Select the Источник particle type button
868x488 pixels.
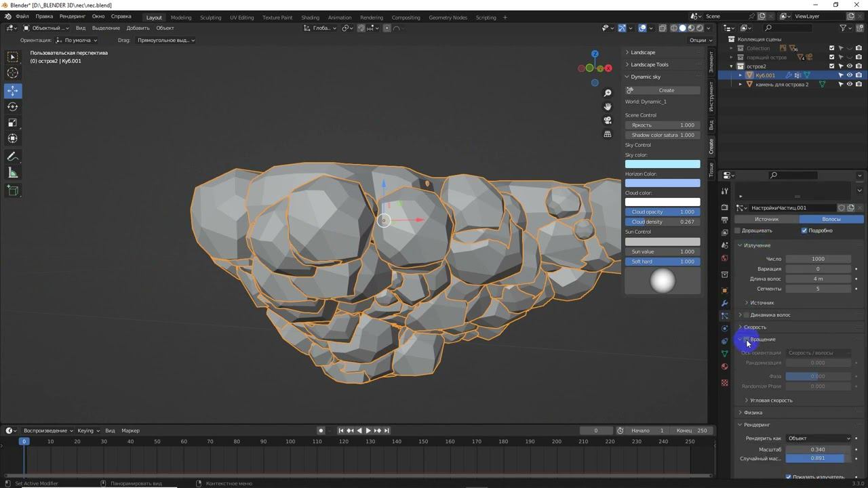(767, 219)
